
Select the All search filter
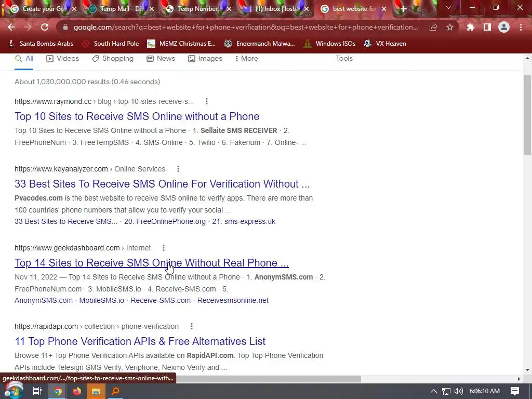(x=24, y=59)
